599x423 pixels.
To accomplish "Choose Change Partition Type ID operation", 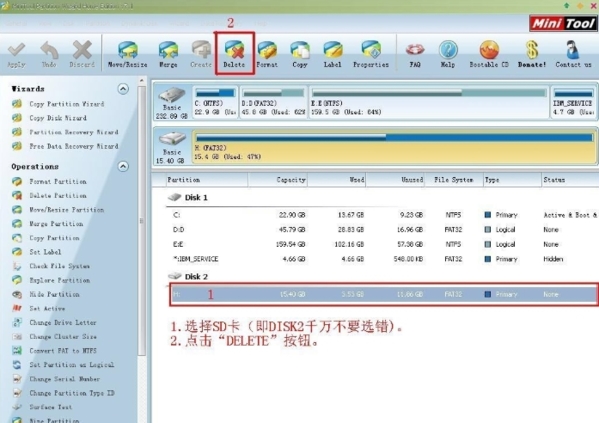I will coord(63,393).
